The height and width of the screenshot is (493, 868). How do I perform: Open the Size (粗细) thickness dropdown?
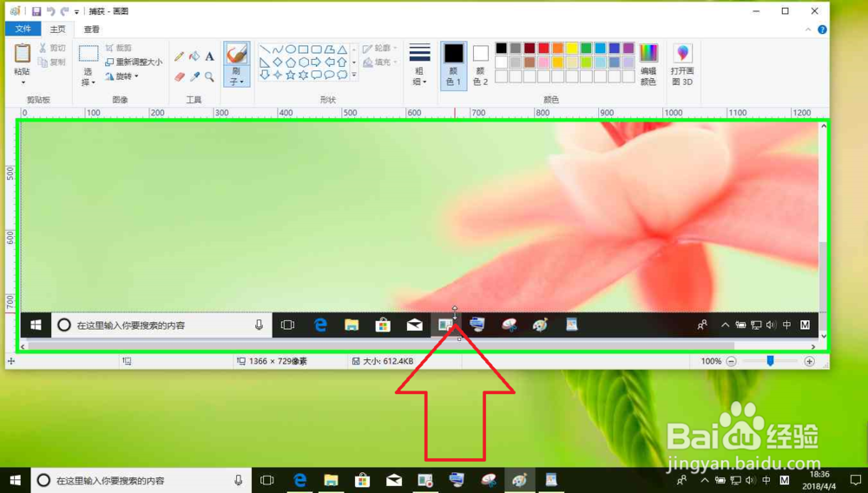(419, 65)
